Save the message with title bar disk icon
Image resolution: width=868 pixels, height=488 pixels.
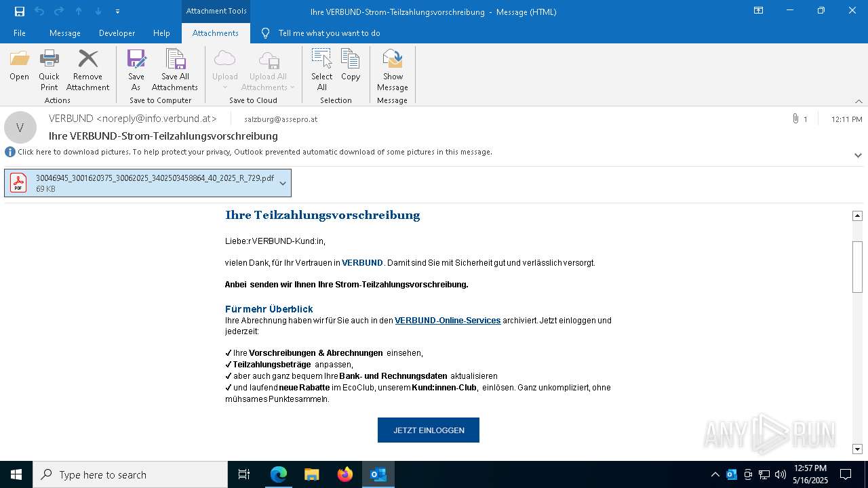point(19,12)
